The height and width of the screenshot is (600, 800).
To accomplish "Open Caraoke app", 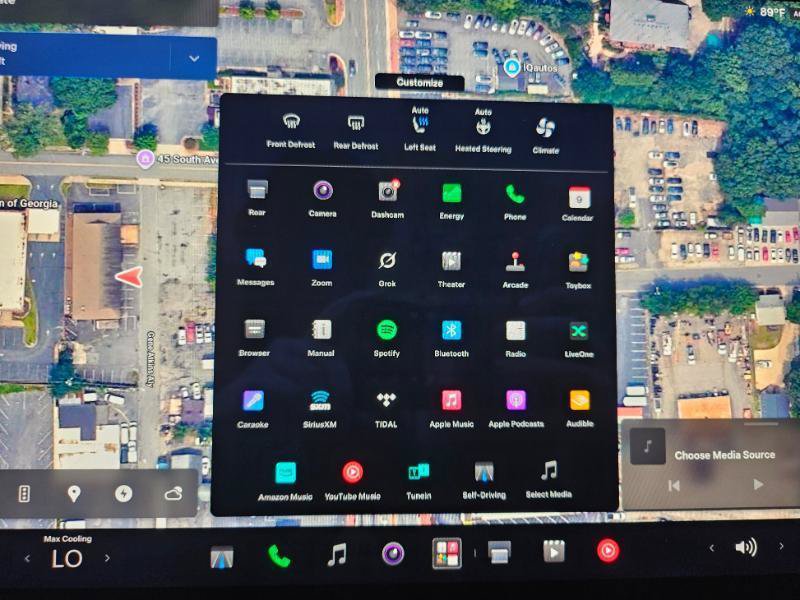I will (253, 409).
